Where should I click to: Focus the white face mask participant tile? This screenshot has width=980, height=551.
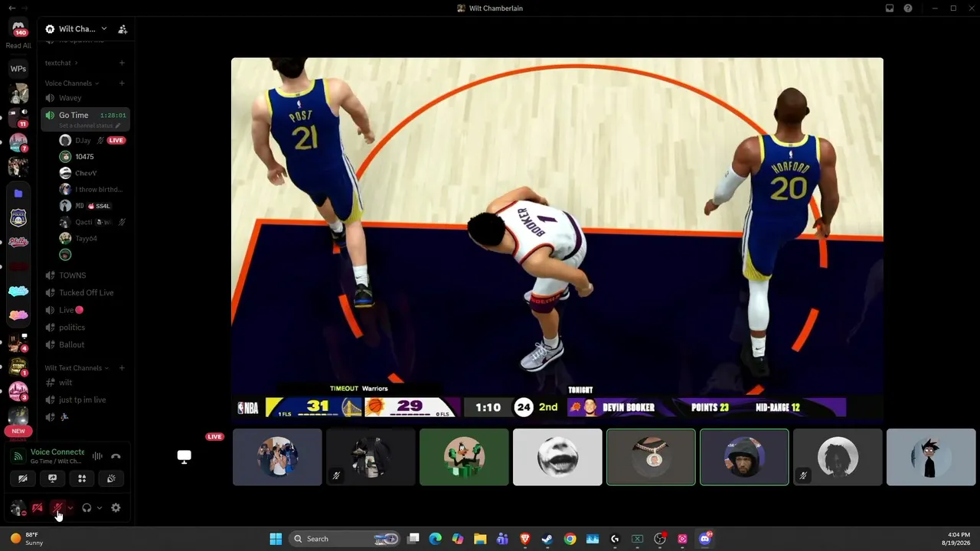click(557, 457)
